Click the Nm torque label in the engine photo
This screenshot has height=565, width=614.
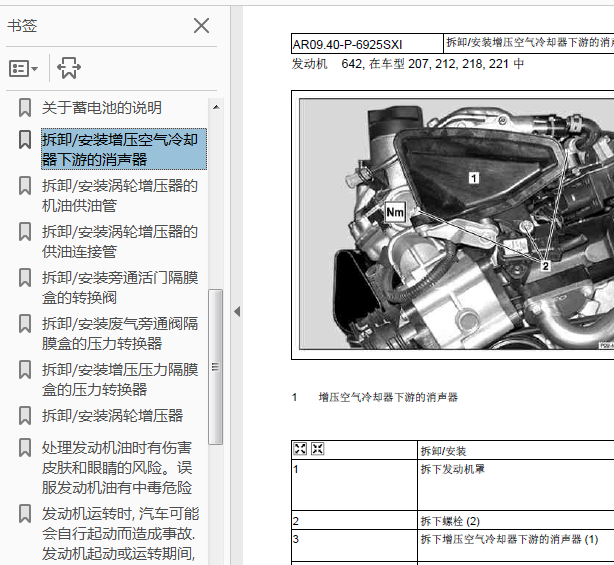pyautogui.click(x=395, y=212)
